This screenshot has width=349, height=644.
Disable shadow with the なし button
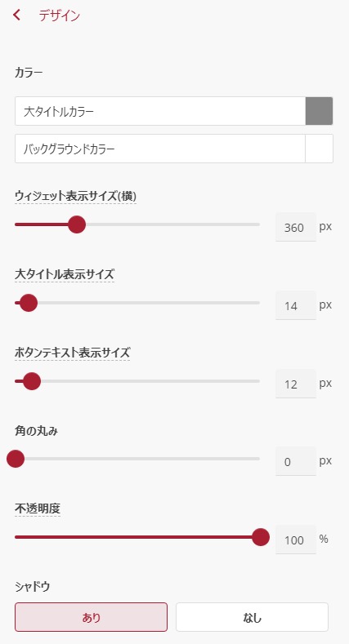[x=252, y=617]
